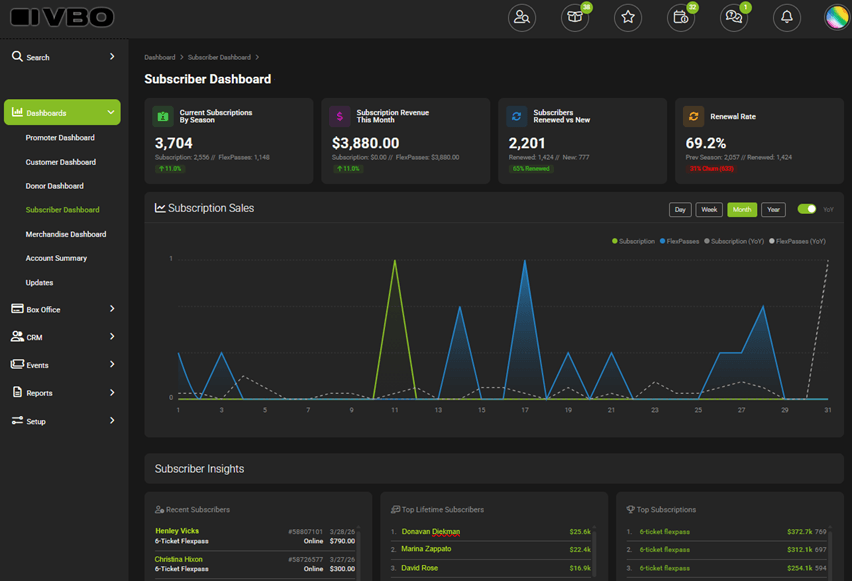Open the box icon with 38 badge
Image resolution: width=852 pixels, height=581 pixels.
574,17
